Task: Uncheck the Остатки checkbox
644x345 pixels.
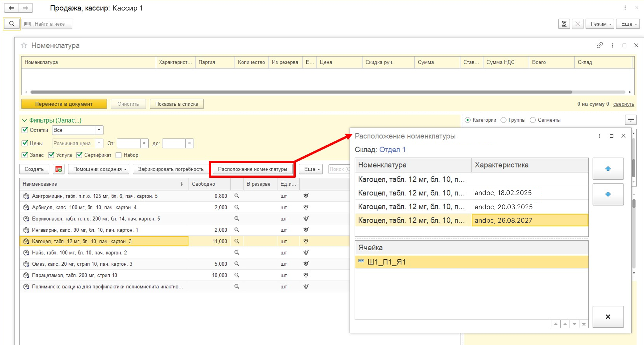Action: coord(25,130)
